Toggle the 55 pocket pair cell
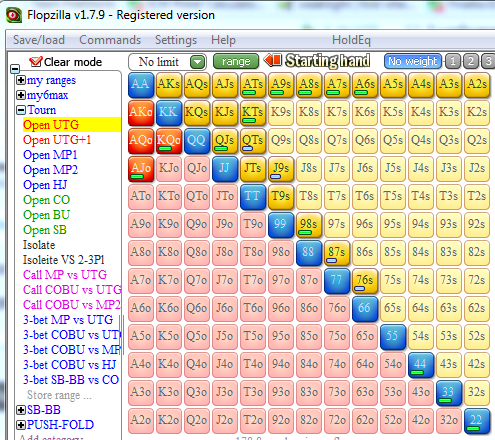The width and height of the screenshot is (495, 440). tap(393, 337)
